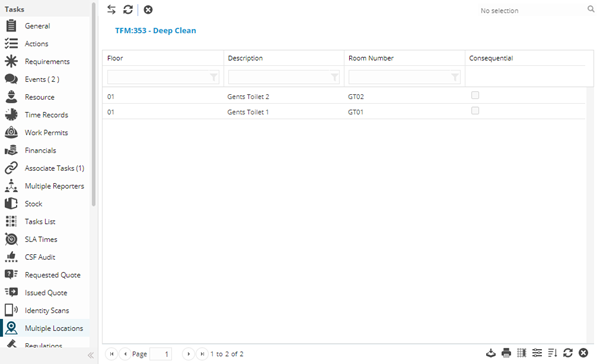Screen dimensions: 600x364
Task: Go to previous page of grid
Action: point(125,354)
